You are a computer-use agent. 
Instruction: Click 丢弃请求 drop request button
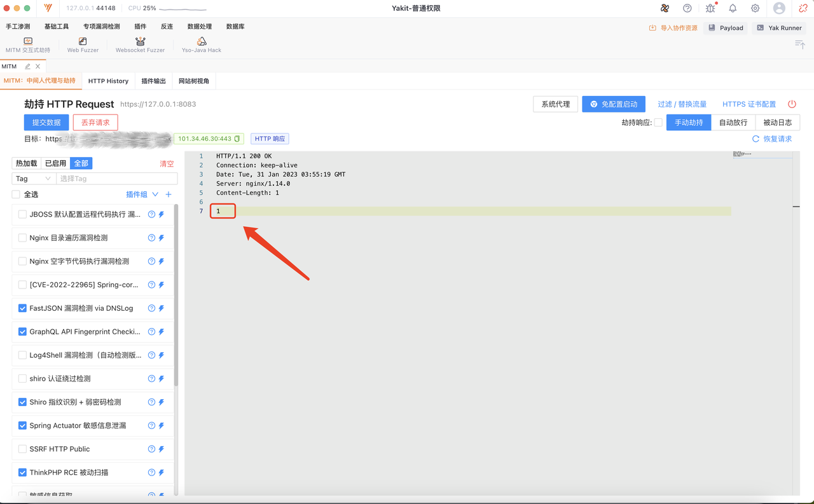(95, 123)
